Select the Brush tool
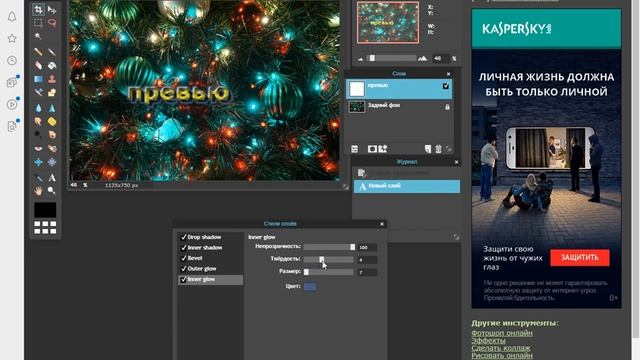The height and width of the screenshot is (360, 640). [52, 52]
